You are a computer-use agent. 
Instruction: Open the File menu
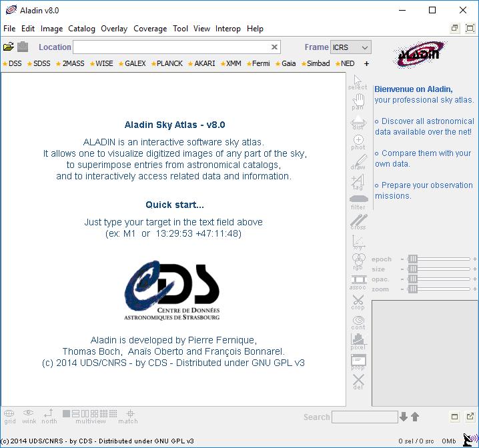(9, 29)
